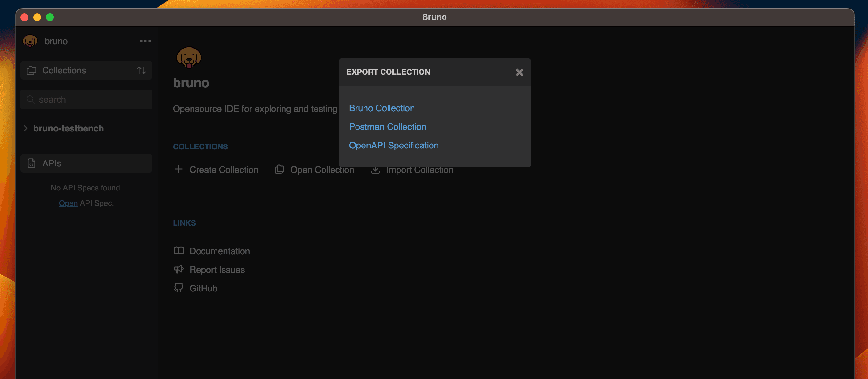Export as OpenAPI Specification

tap(394, 145)
